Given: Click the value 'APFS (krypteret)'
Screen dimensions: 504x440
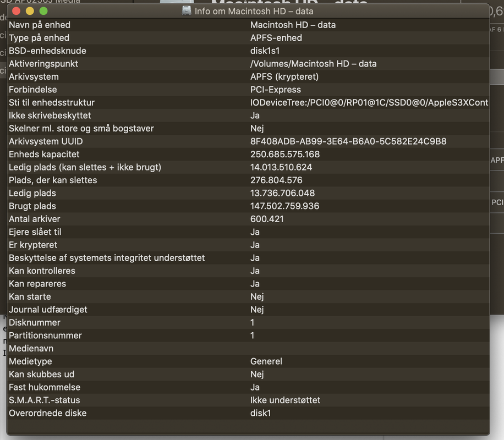Looking at the screenshot, I should tap(284, 77).
